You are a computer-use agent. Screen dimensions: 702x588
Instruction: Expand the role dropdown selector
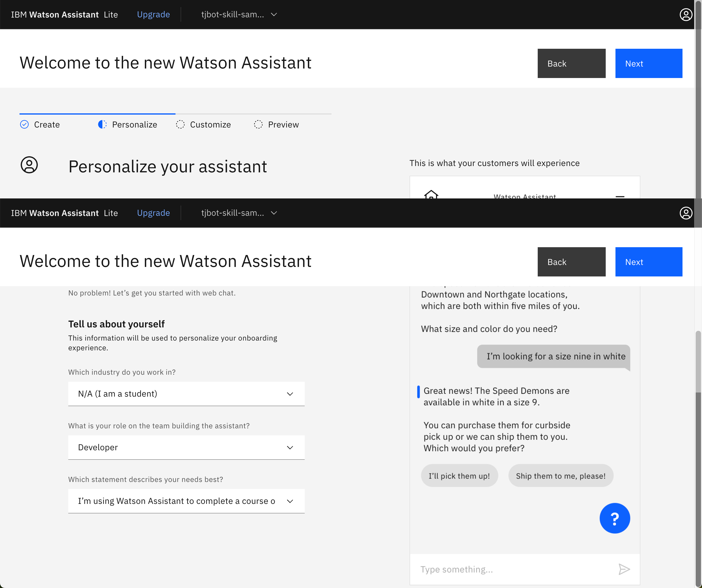186,447
